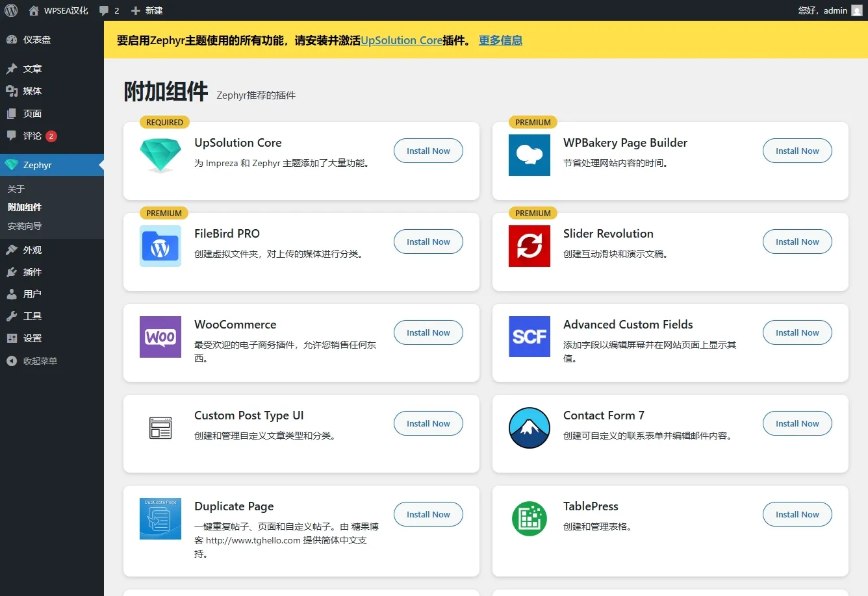Open the 更多信息 link

[x=500, y=40]
